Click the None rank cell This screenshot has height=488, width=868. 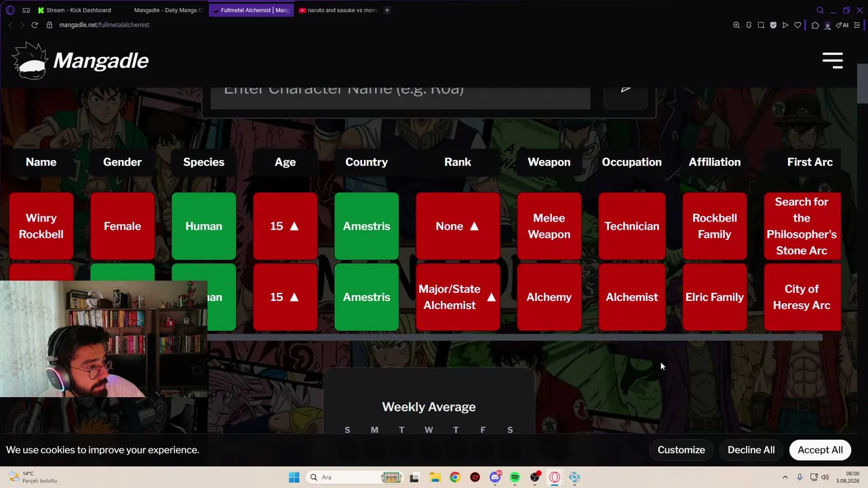458,226
